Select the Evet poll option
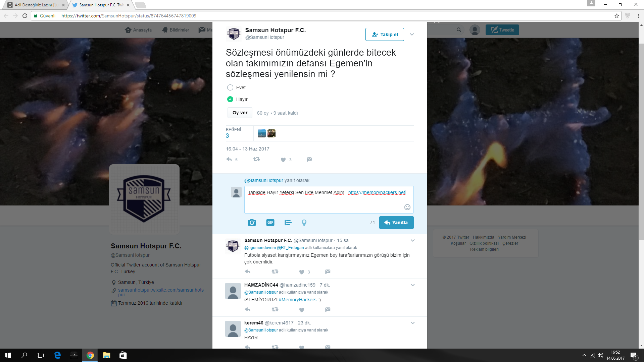 pyautogui.click(x=230, y=87)
